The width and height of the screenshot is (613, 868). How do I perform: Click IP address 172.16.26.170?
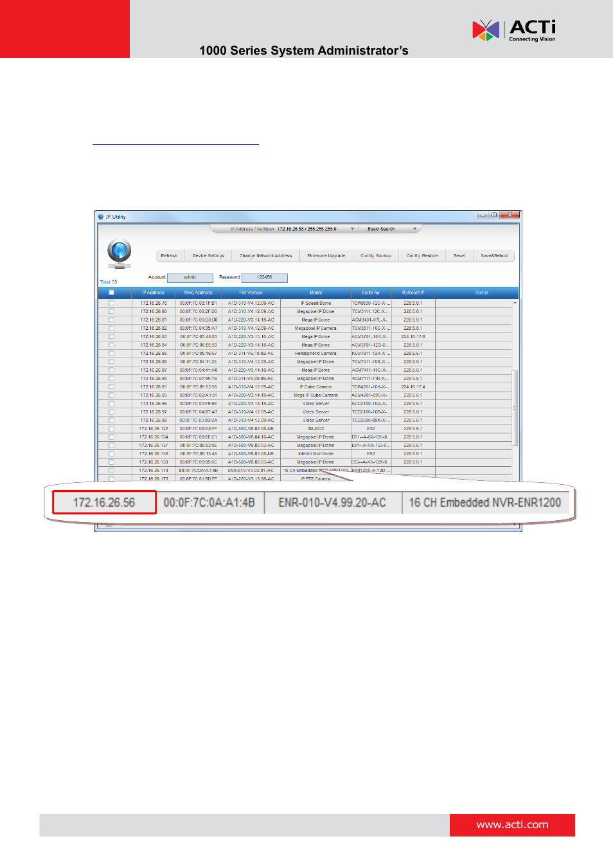(x=154, y=470)
